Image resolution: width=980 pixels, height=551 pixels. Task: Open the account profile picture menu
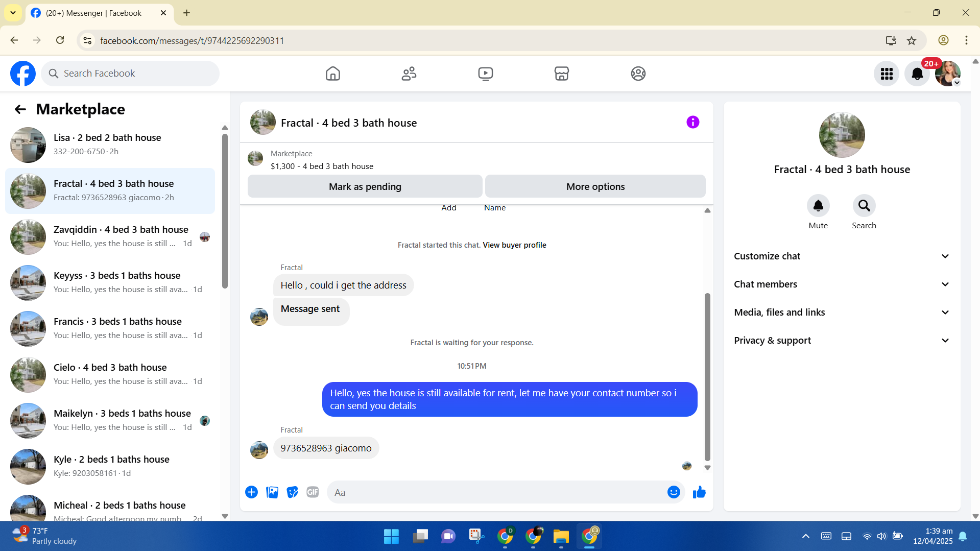point(948,74)
